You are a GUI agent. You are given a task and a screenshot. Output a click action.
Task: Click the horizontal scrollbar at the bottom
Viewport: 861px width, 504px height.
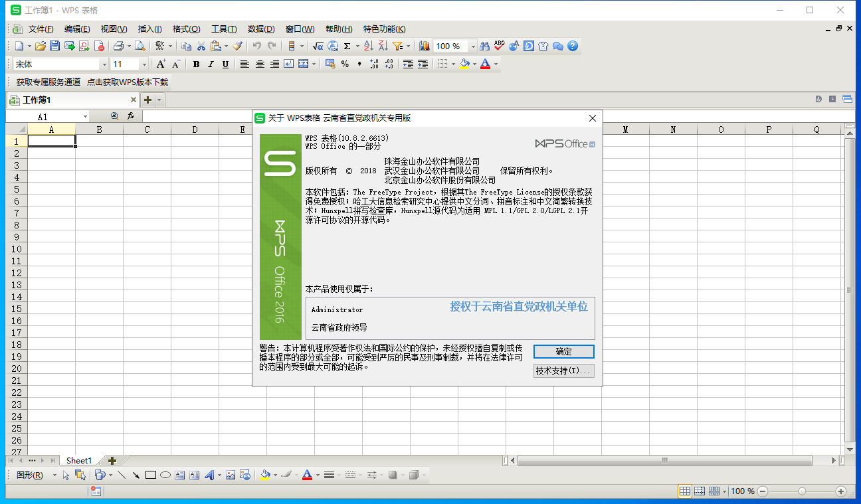(664, 460)
